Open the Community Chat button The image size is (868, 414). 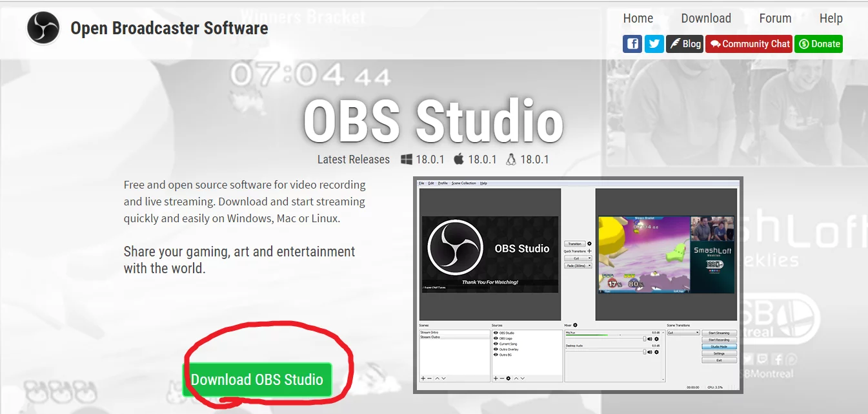tap(749, 44)
